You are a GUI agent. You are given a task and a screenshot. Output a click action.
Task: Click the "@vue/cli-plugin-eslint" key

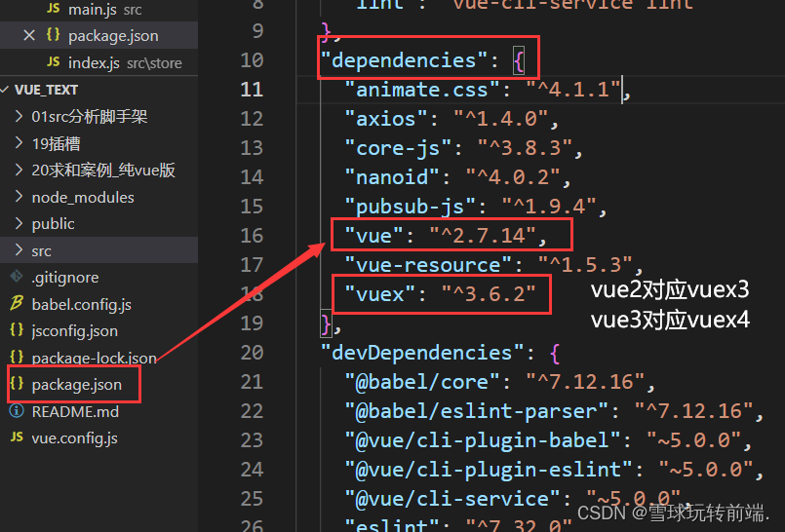pos(489,470)
